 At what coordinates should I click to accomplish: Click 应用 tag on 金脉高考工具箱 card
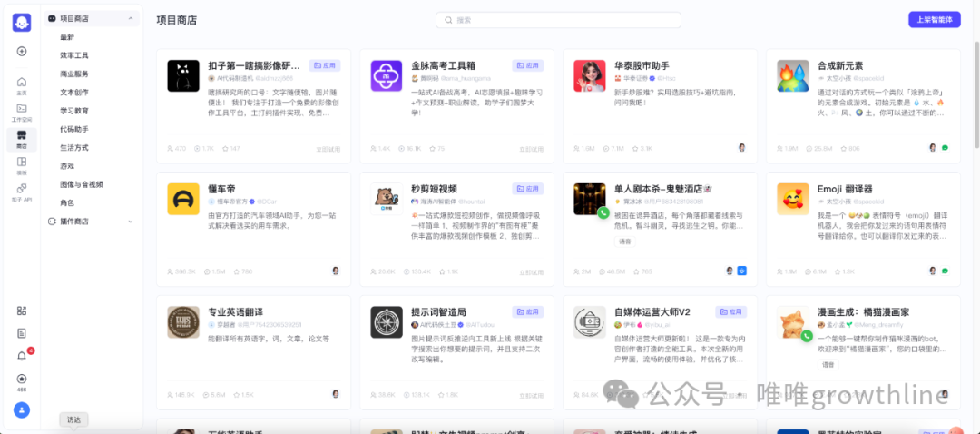point(528,65)
